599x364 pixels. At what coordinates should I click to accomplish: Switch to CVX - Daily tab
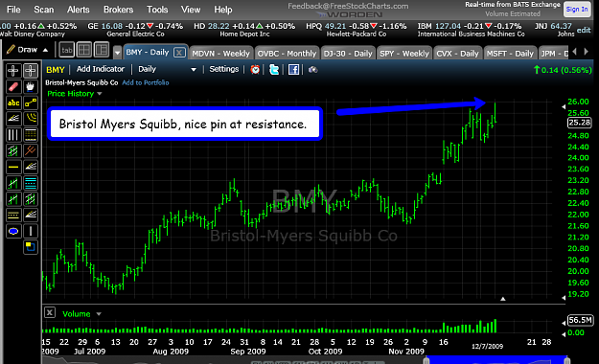point(457,53)
